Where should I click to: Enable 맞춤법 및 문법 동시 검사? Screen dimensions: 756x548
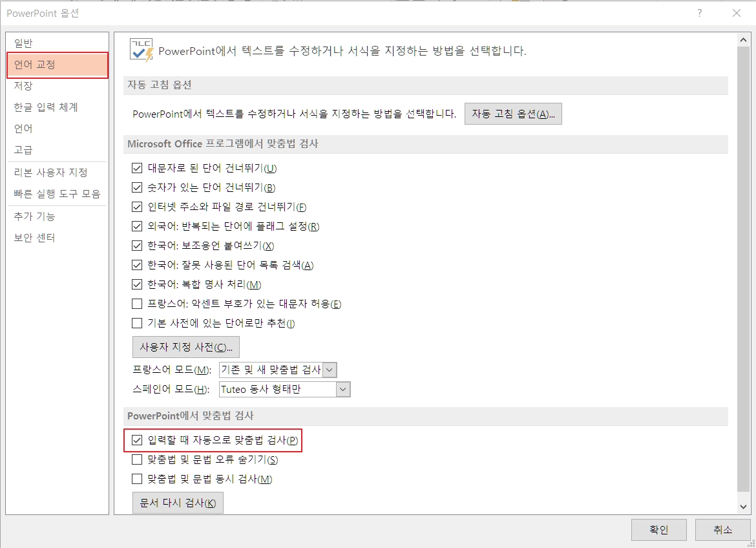tap(137, 479)
